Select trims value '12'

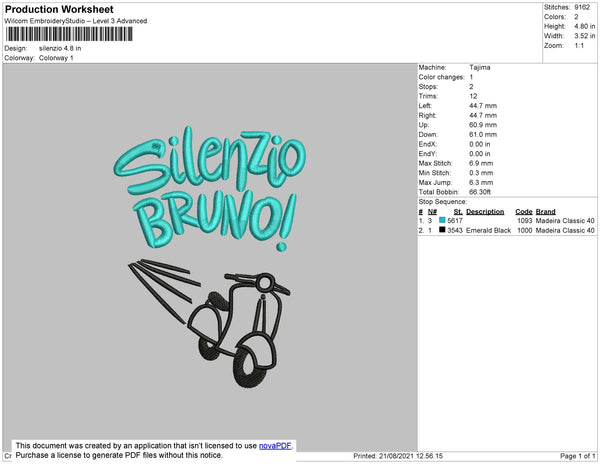click(x=473, y=96)
